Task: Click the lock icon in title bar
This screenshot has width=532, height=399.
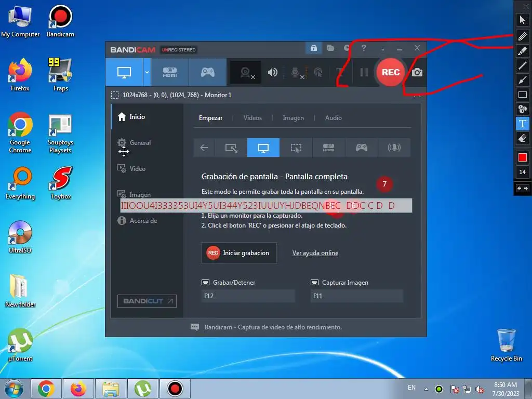Action: pyautogui.click(x=313, y=48)
